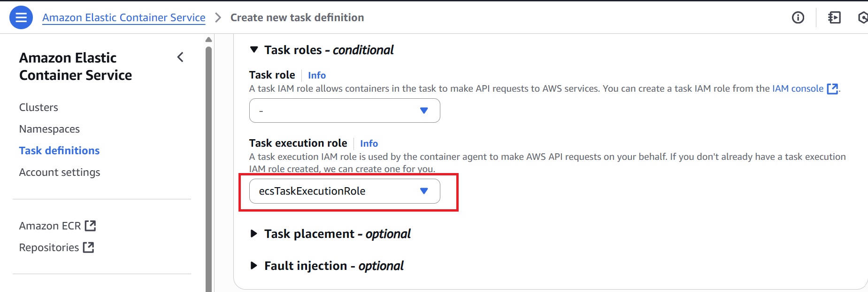Open the navigation hamburger menu
The height and width of the screenshot is (292, 868).
click(x=20, y=17)
